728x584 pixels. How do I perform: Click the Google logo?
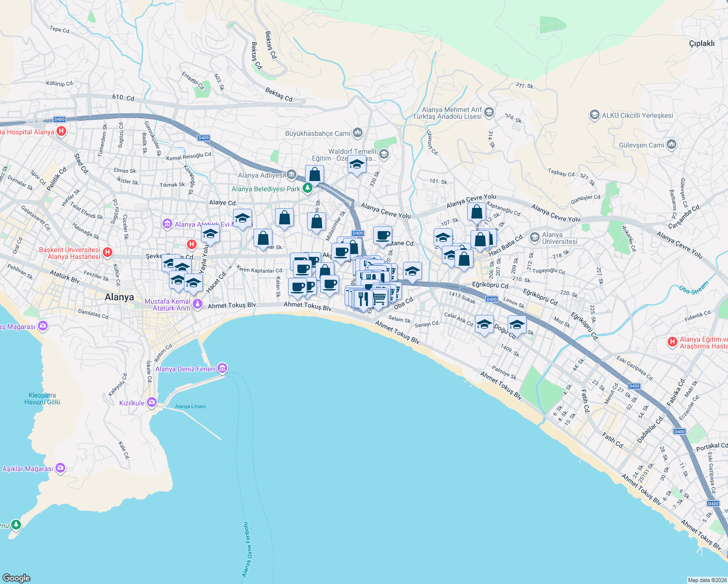[x=17, y=578]
